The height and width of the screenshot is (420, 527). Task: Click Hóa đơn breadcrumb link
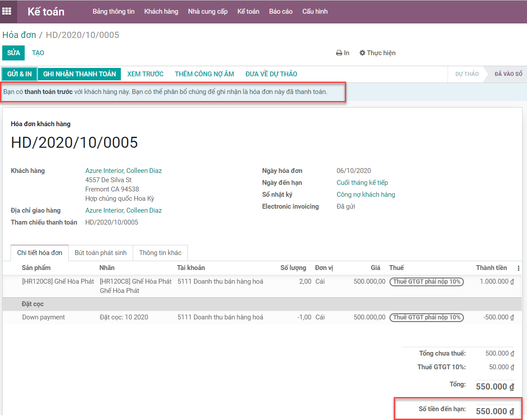tap(19, 35)
